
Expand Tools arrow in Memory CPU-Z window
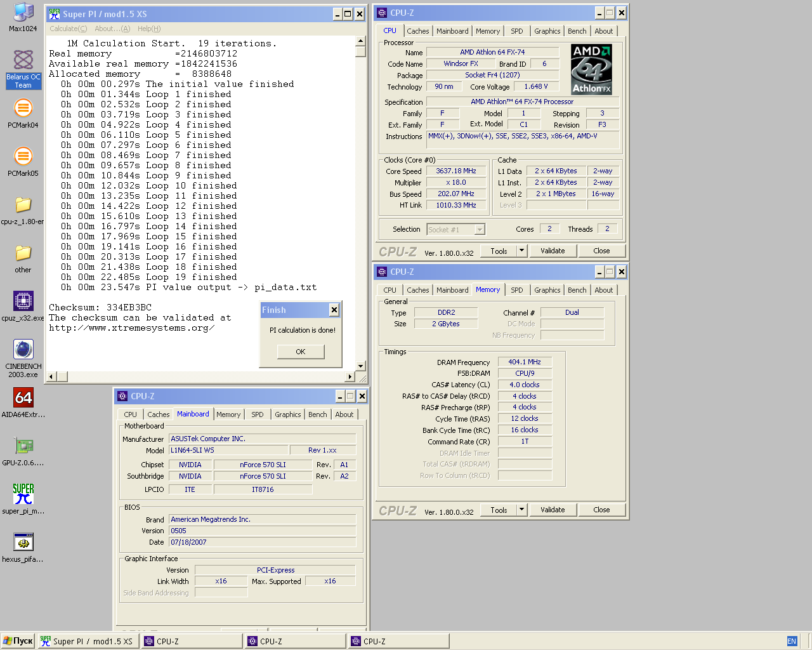pos(522,510)
